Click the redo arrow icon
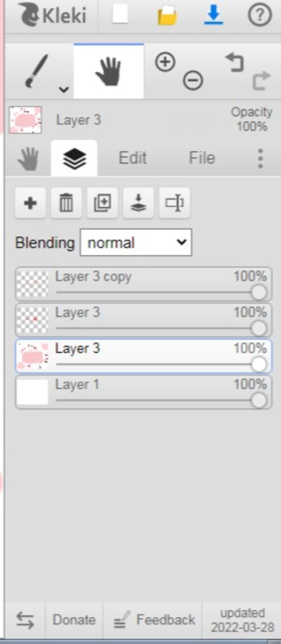The height and width of the screenshot is (644, 281). pos(261,81)
